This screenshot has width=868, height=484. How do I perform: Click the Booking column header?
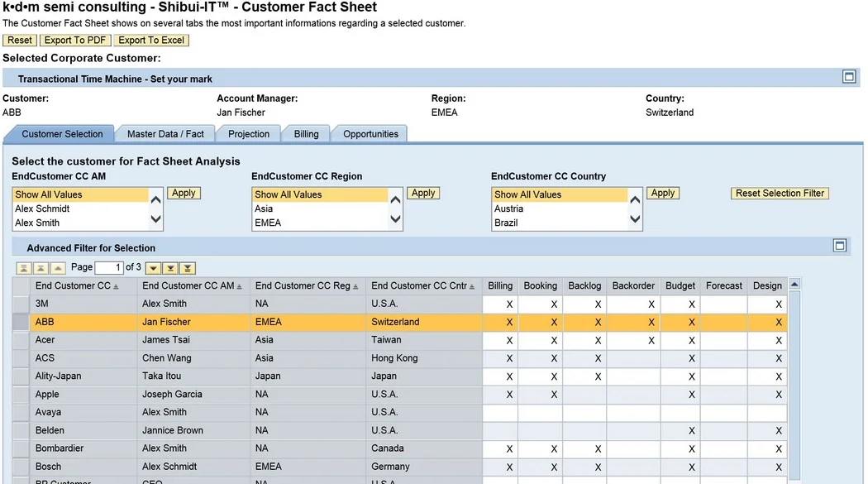[x=541, y=285]
